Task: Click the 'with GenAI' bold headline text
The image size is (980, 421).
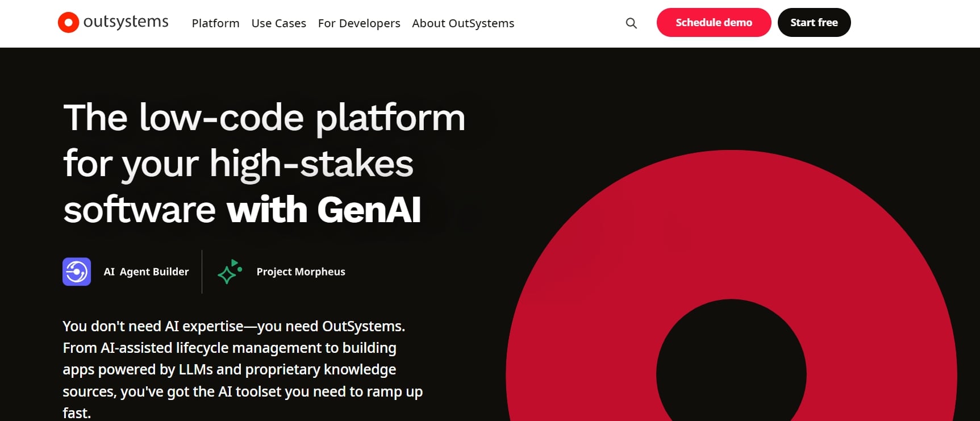Action: [324, 210]
